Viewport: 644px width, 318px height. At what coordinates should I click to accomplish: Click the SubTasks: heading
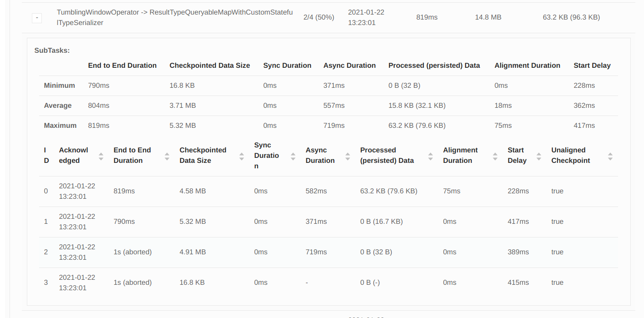[x=52, y=50]
